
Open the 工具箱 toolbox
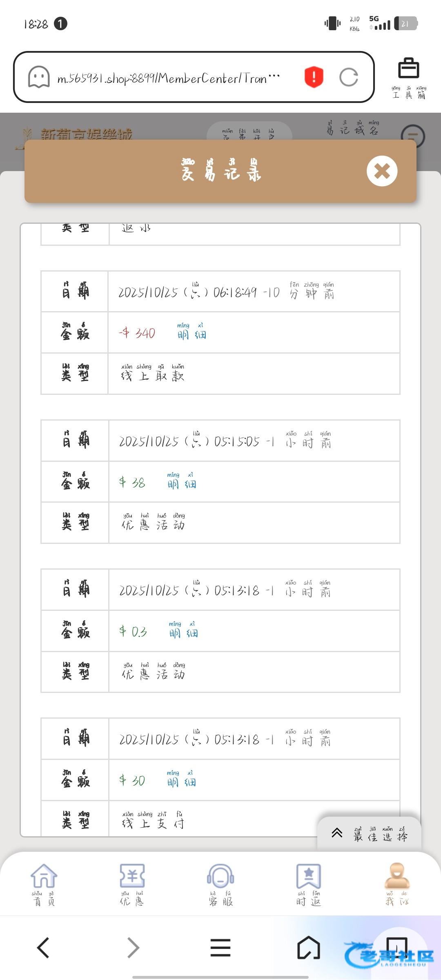408,78
